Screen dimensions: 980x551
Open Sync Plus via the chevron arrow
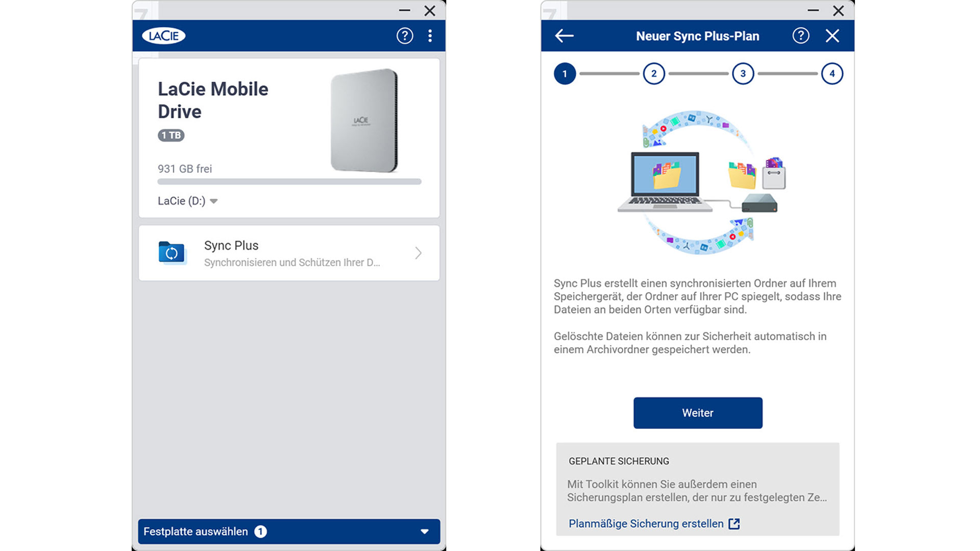tap(418, 253)
